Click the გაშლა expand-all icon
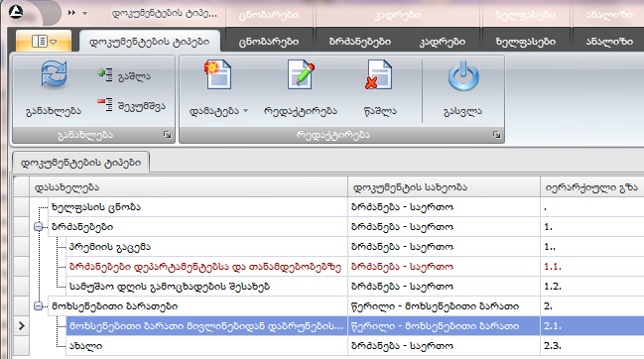The image size is (644, 359). (x=105, y=74)
